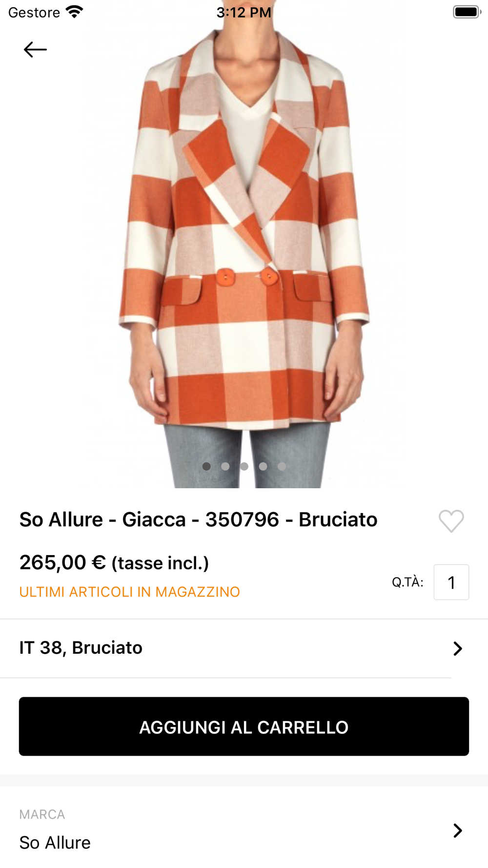Viewport: 488px width, 868px height.
Task: Tap the product title So Allure Giacca
Action: [198, 519]
